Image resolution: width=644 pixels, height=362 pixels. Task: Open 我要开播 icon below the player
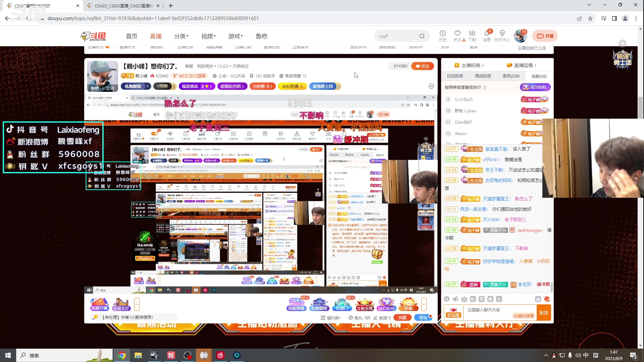(99, 304)
